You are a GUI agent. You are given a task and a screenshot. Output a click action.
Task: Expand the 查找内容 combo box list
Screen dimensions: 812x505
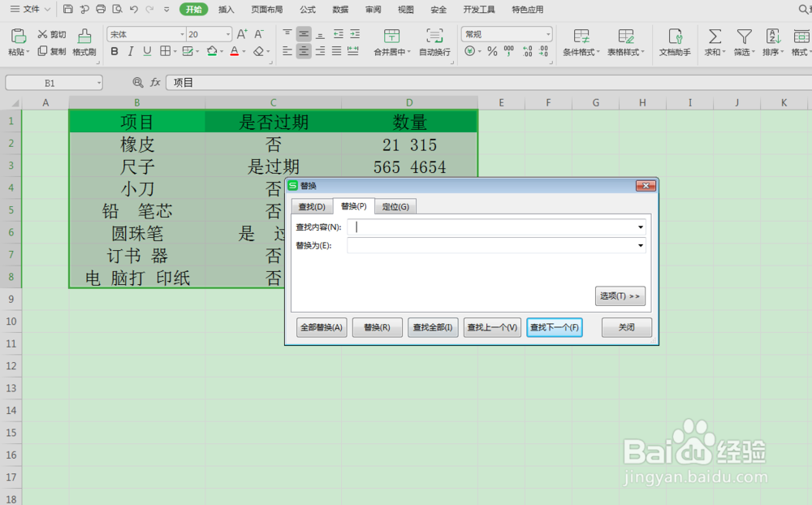coord(641,227)
